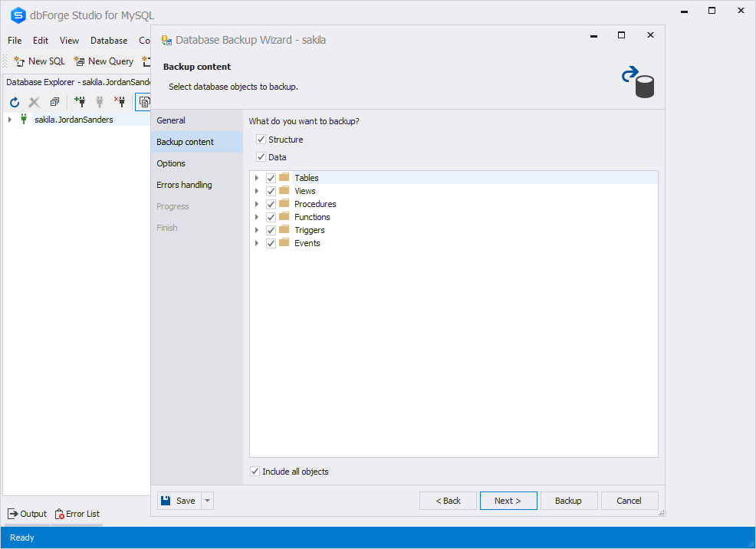Open the Database menu
Image resolution: width=756 pixels, height=549 pixels.
pyautogui.click(x=109, y=41)
